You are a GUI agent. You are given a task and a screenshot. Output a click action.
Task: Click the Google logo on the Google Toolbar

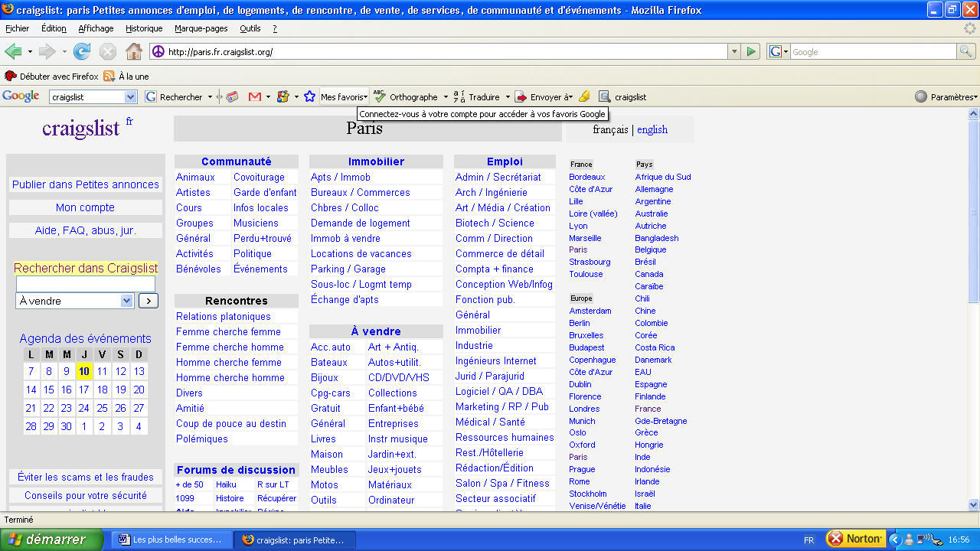(21, 96)
